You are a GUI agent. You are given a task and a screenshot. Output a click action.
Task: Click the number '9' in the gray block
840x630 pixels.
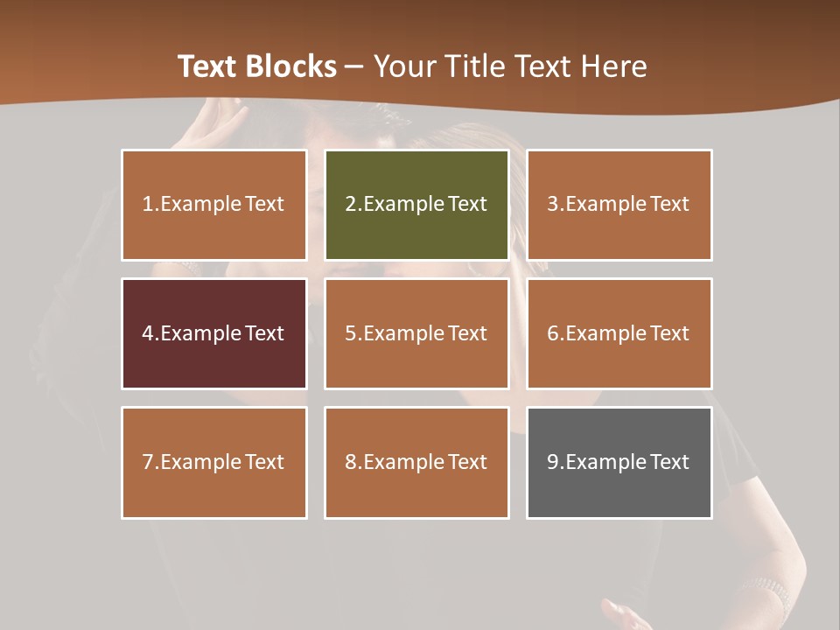click(x=553, y=462)
